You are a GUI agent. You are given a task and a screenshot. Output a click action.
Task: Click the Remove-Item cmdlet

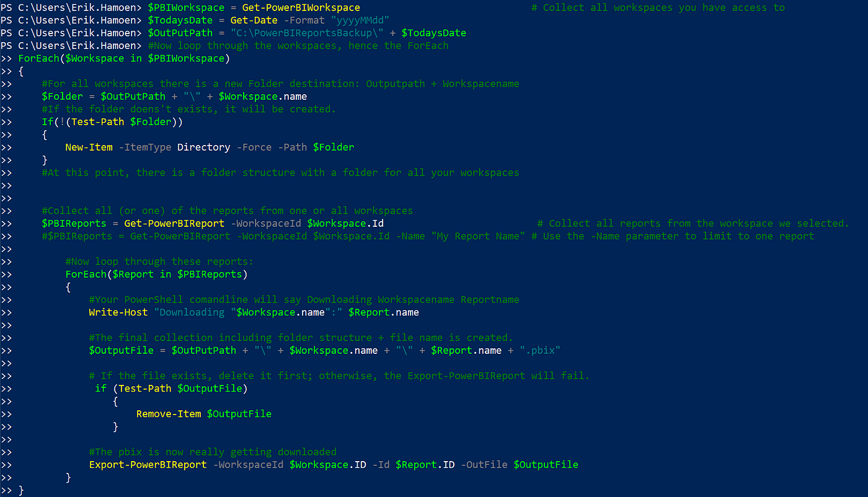click(169, 414)
